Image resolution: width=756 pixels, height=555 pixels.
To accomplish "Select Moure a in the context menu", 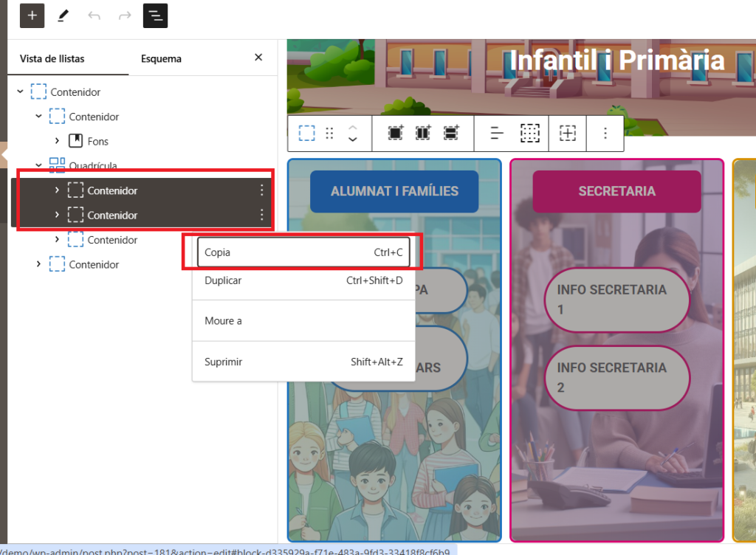I will pyautogui.click(x=303, y=321).
